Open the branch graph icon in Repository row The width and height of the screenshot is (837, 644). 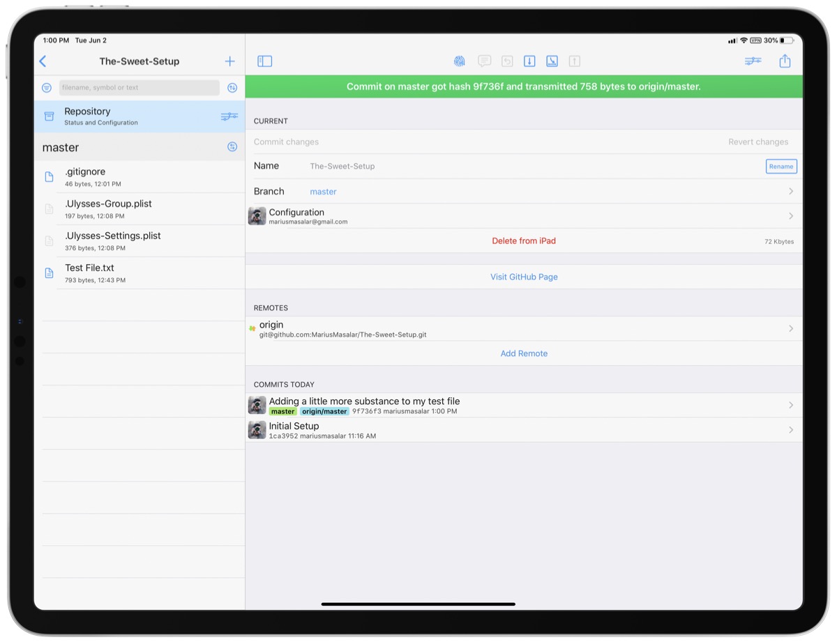(229, 116)
